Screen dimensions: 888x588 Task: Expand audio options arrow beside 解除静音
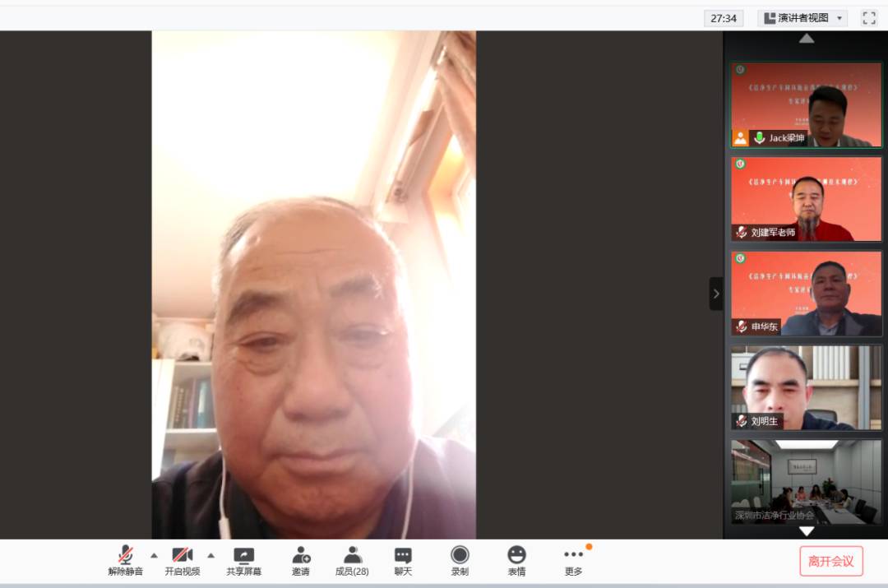point(154,555)
